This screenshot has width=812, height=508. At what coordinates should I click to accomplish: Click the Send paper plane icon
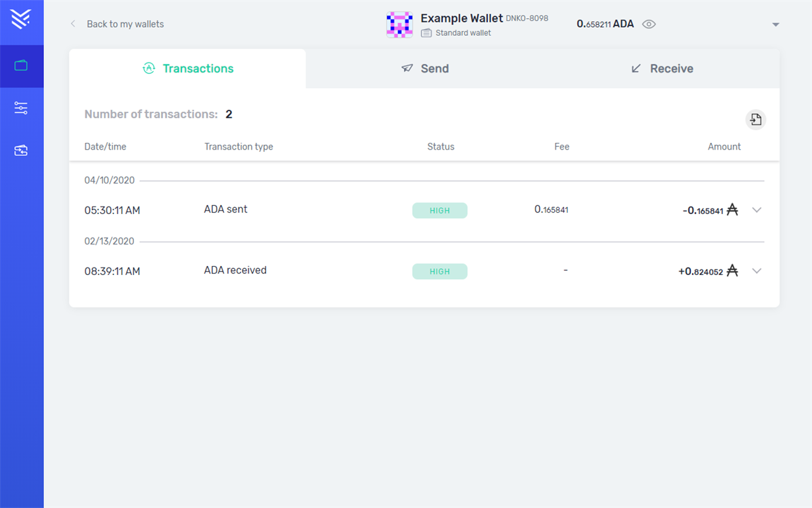(407, 68)
